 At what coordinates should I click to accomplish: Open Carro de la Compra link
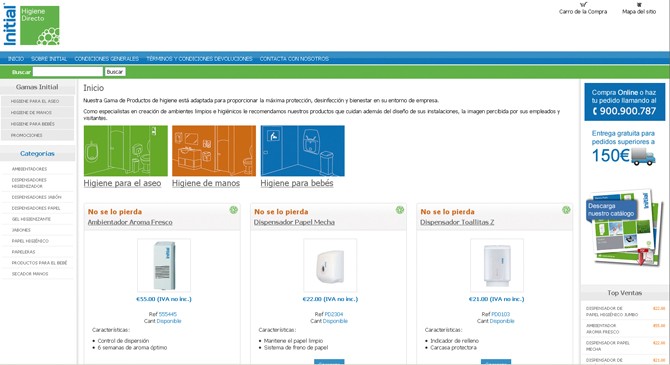pos(583,12)
